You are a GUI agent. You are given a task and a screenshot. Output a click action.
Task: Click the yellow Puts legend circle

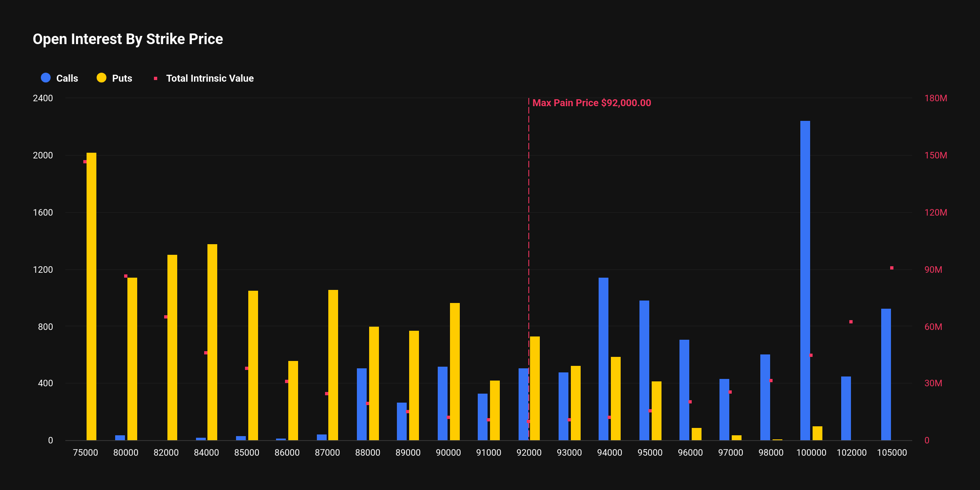point(101,78)
